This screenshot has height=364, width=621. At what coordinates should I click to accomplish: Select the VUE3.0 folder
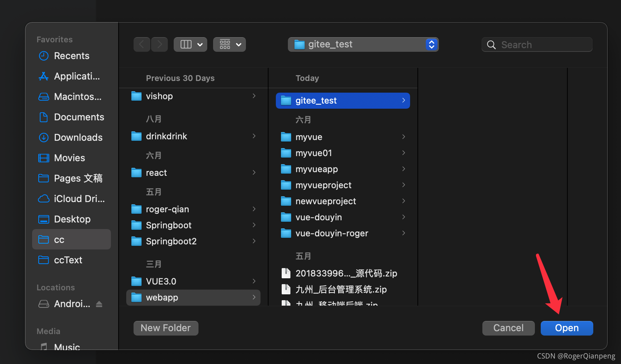tap(193, 282)
